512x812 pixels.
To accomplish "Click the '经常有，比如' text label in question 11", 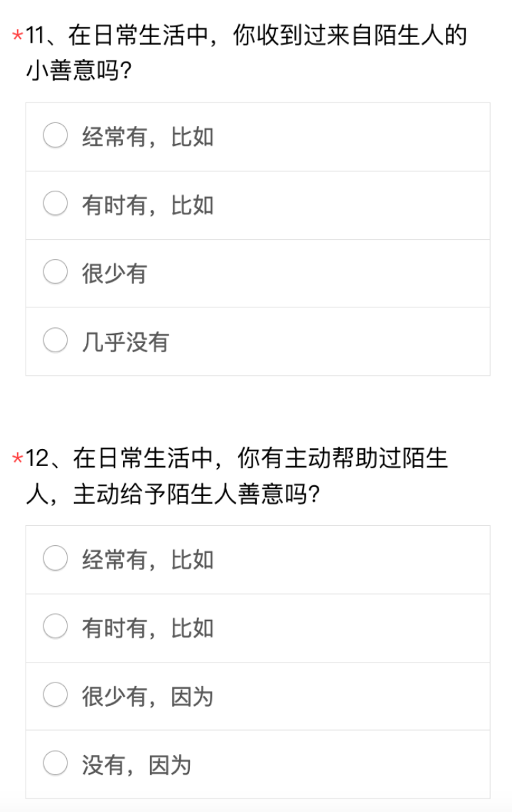I will point(148,137).
